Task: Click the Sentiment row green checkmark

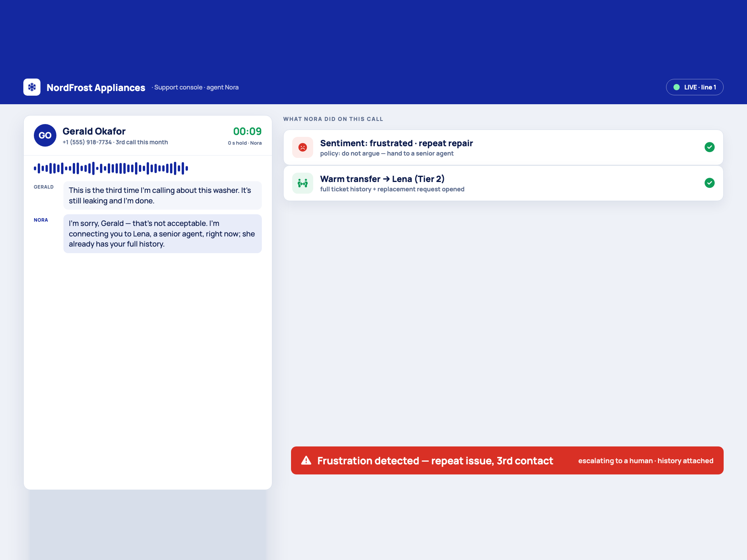Action: pos(710,147)
